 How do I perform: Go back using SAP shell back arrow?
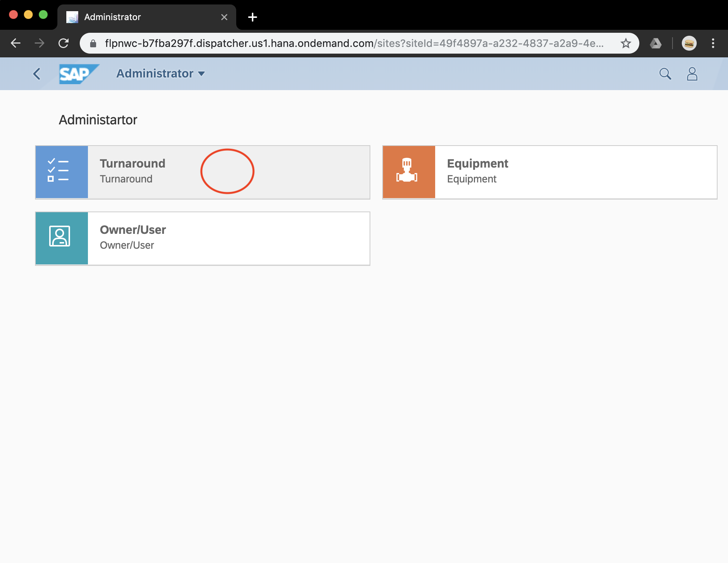point(37,74)
